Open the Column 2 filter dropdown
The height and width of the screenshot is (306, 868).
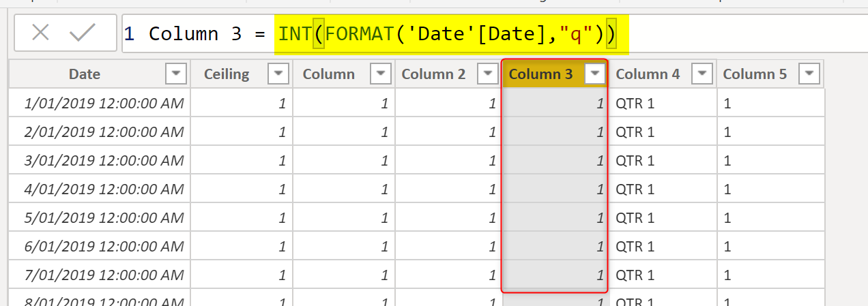488,74
